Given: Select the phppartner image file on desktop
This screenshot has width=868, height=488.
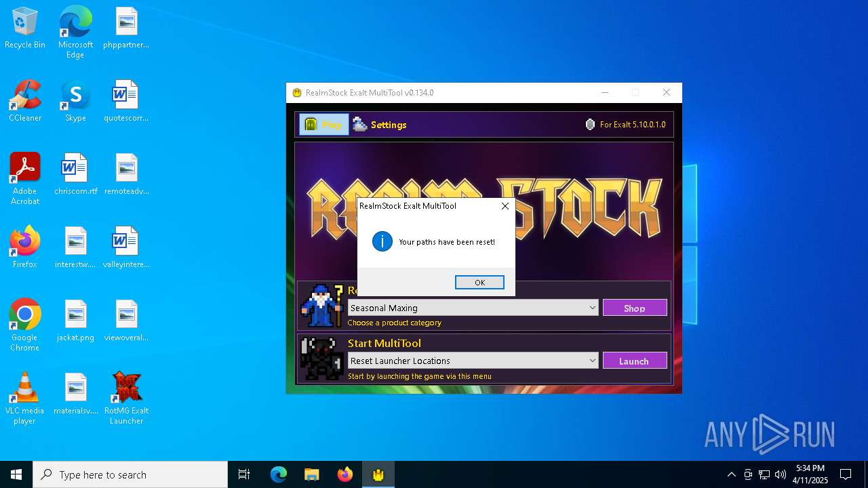Looking at the screenshot, I should 126,28.
